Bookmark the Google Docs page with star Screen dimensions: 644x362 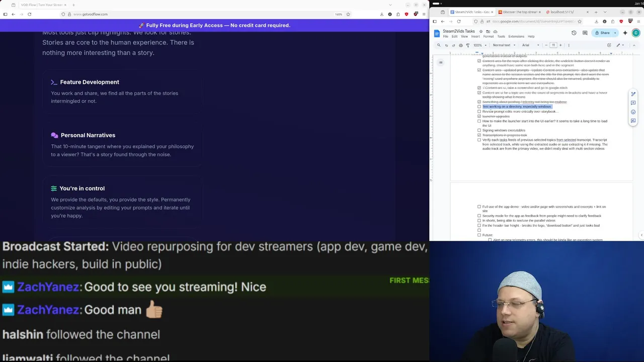[x=580, y=21]
